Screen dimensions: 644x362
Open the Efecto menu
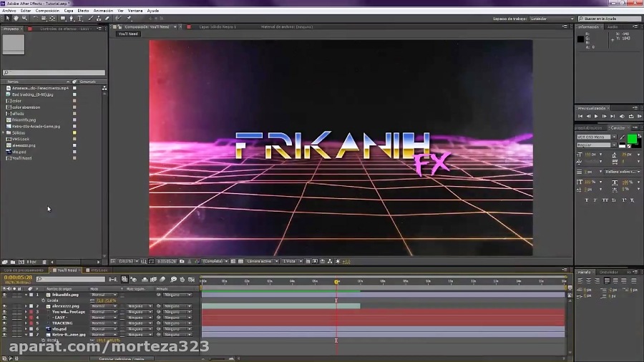tap(83, 11)
